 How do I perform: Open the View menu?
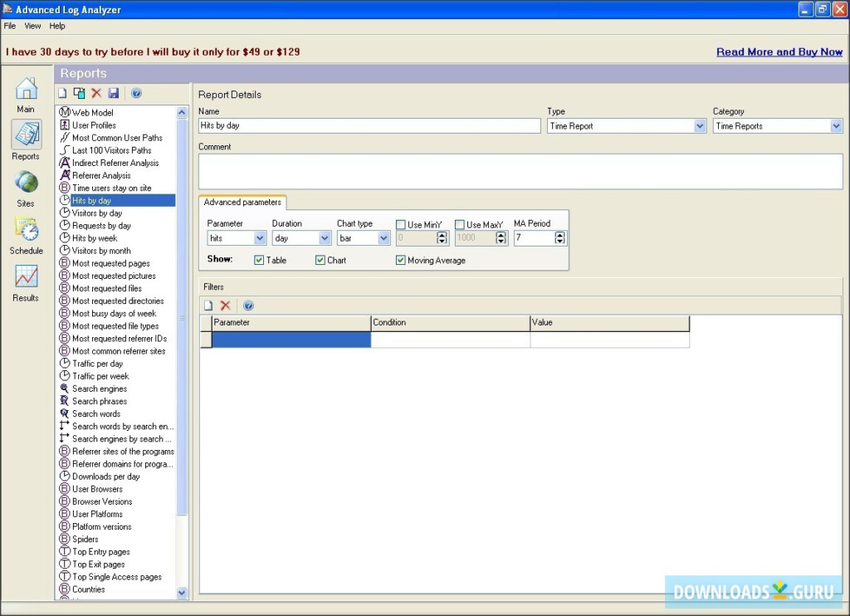[32, 26]
